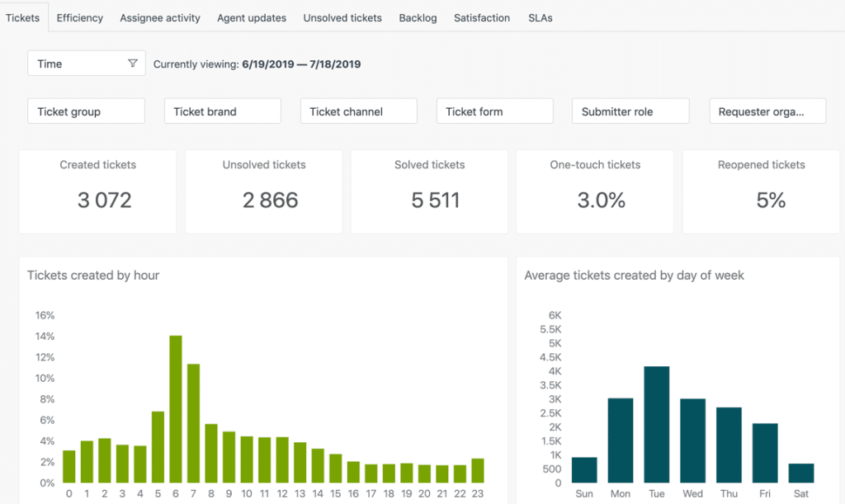Switch to the Efficiency tab
Viewport: 845px width, 504px height.
pyautogui.click(x=79, y=17)
